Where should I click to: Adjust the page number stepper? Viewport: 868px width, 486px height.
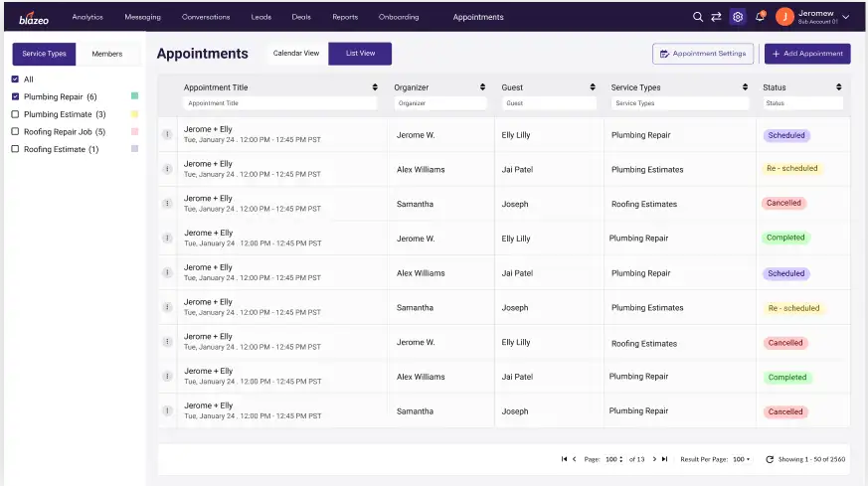[x=621, y=459]
